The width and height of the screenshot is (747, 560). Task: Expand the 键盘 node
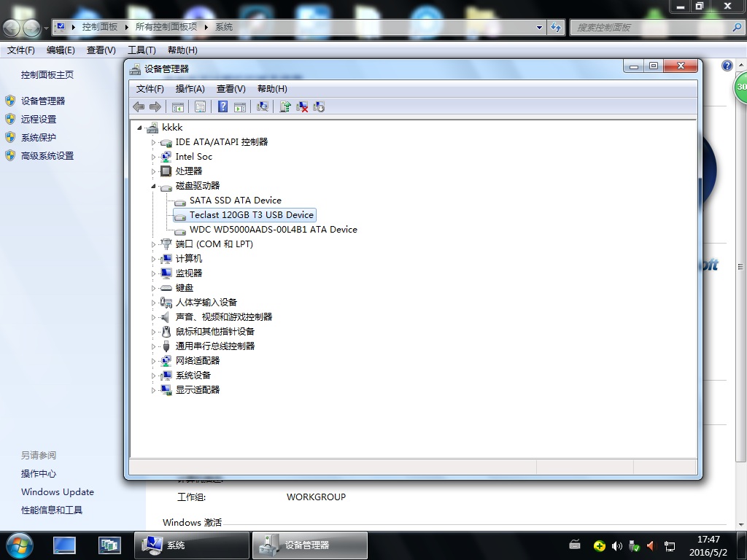pyautogui.click(x=153, y=288)
